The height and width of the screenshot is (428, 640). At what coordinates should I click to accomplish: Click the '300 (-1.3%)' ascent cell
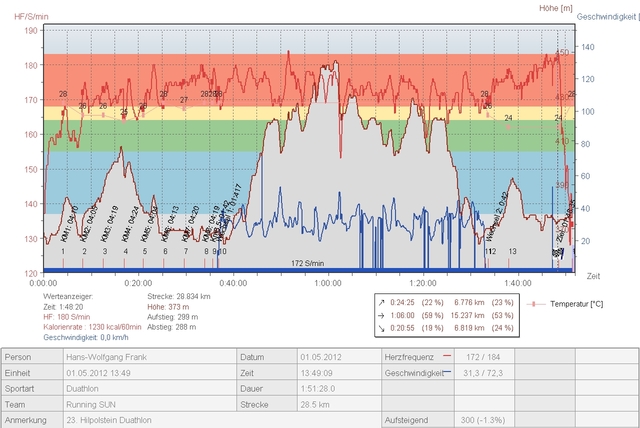(483, 420)
